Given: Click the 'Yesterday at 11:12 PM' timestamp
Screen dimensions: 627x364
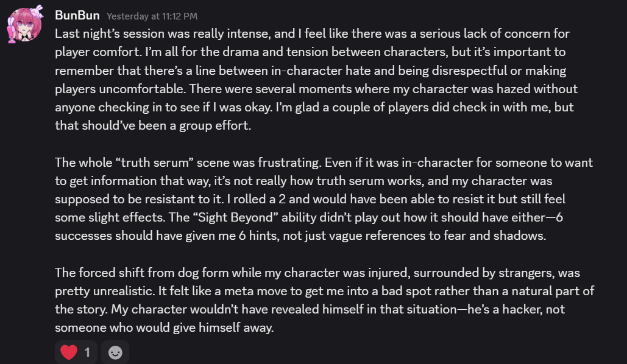Looking at the screenshot, I should pyautogui.click(x=152, y=16).
